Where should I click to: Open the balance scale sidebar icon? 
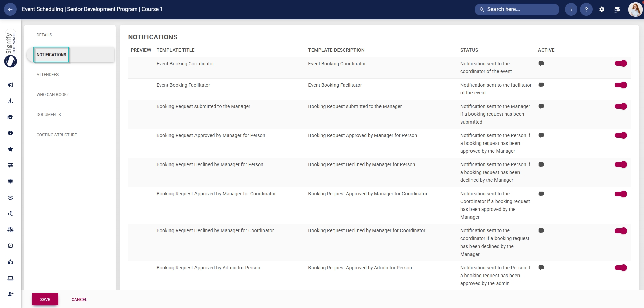coord(10,230)
